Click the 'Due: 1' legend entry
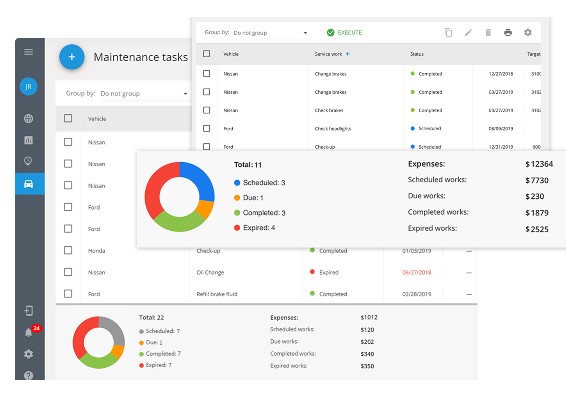The height and width of the screenshot is (399, 566). (x=249, y=198)
